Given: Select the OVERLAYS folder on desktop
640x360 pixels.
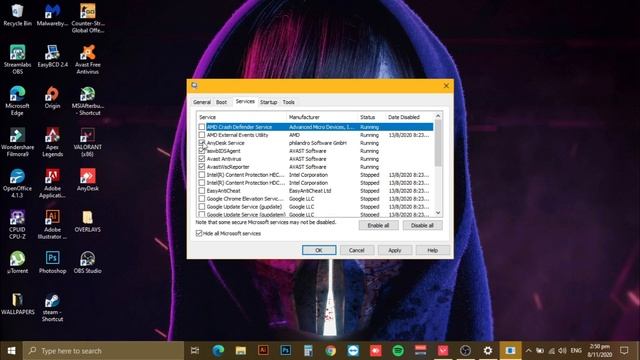Looking at the screenshot, I should (x=88, y=221).
